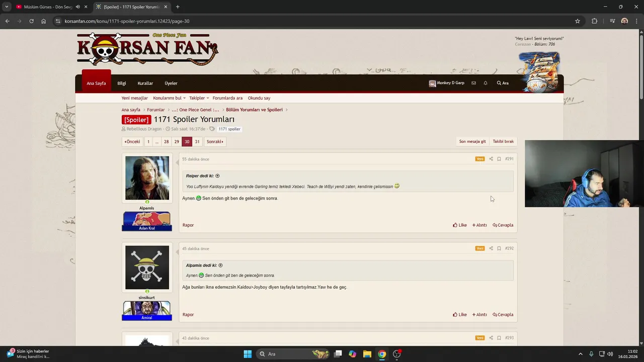Image resolution: width=644 pixels, height=362 pixels.
Task: Go to page 29
Action: point(177,142)
